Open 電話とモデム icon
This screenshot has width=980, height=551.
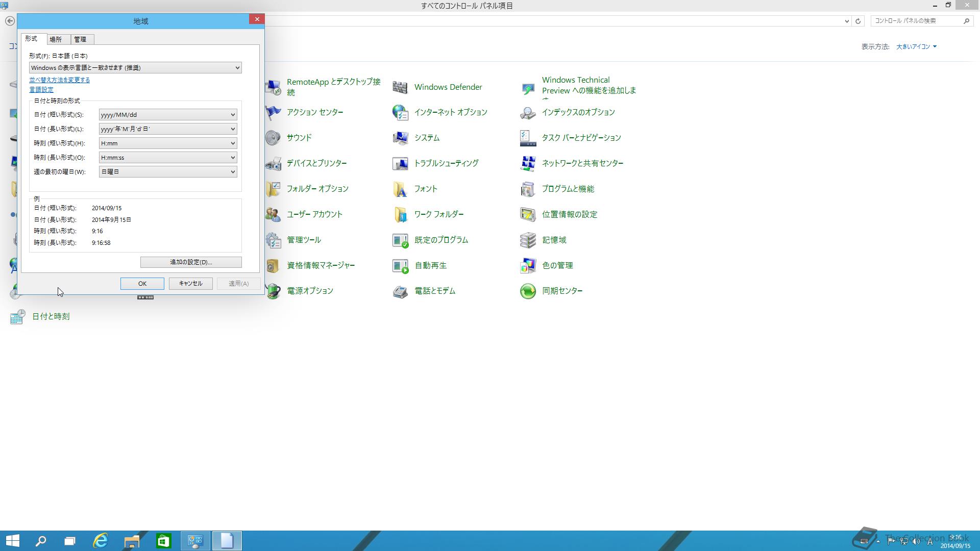click(x=400, y=291)
